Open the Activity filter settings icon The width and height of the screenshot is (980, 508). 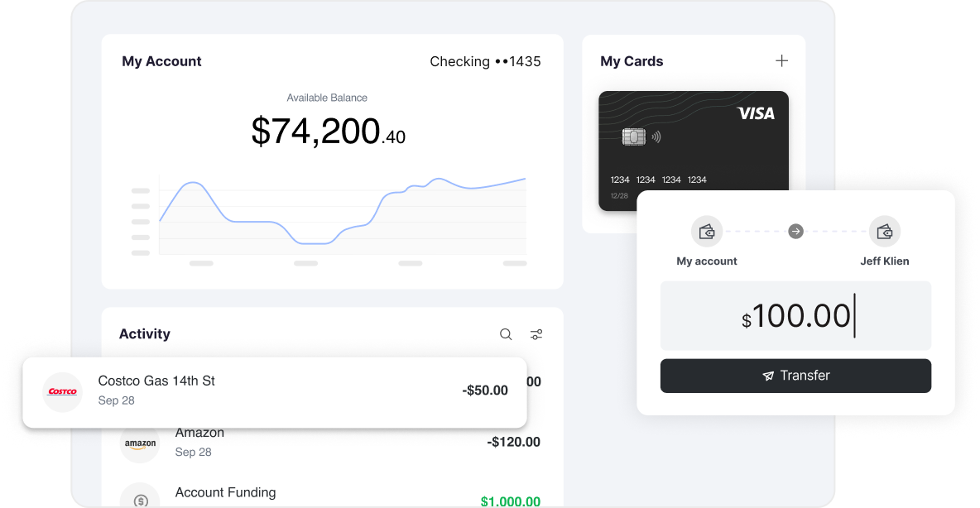pyautogui.click(x=536, y=334)
